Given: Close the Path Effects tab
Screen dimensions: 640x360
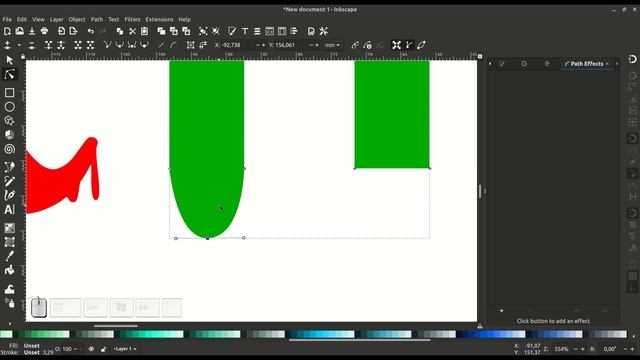Looking at the screenshot, I should pyautogui.click(x=607, y=64).
